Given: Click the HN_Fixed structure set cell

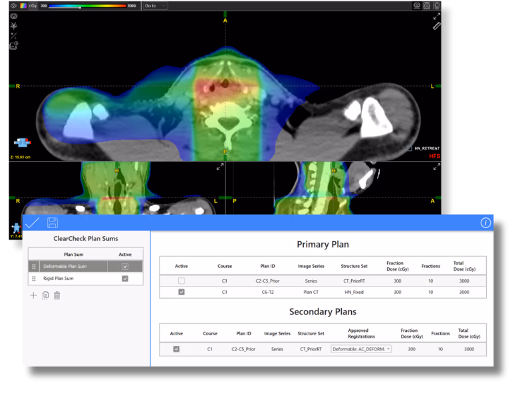Looking at the screenshot, I should (354, 292).
